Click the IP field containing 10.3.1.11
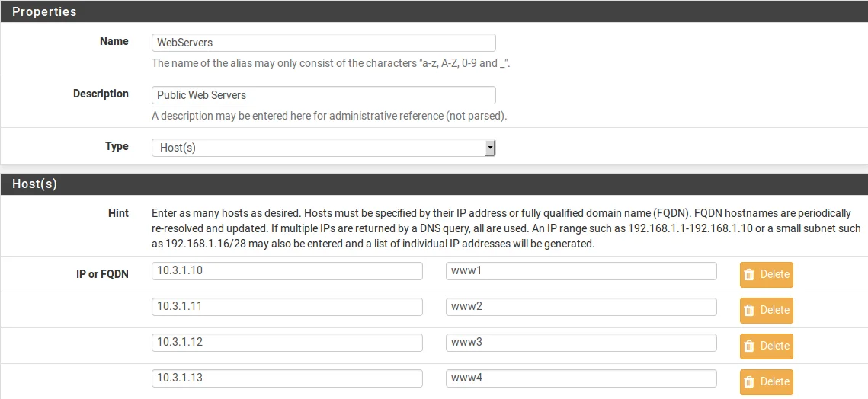Image resolution: width=868 pixels, height=399 pixels. tap(287, 307)
